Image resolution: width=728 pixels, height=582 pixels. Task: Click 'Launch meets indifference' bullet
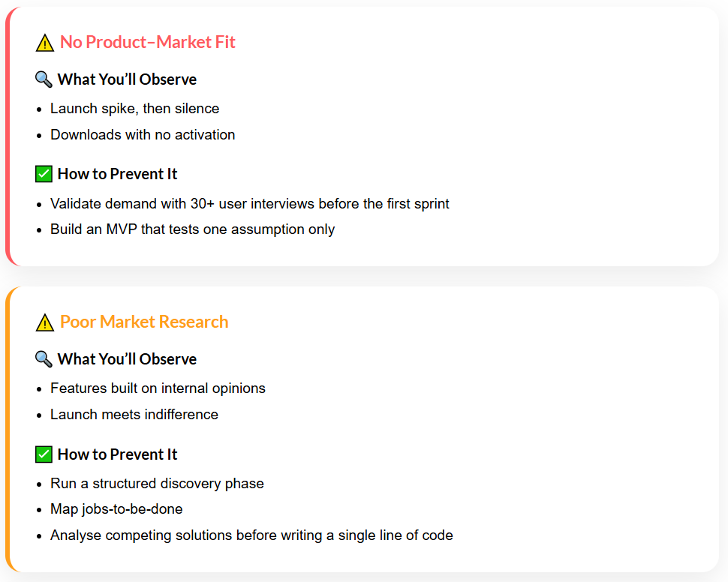[x=134, y=415]
